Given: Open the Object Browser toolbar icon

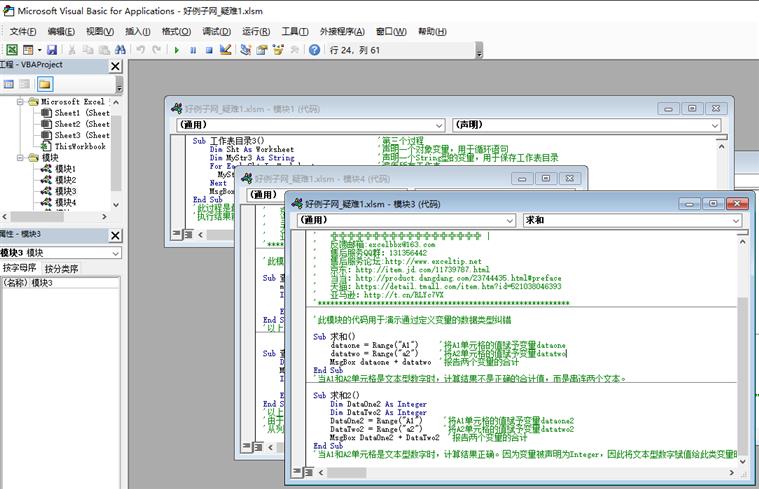Looking at the screenshot, I should tap(278, 49).
